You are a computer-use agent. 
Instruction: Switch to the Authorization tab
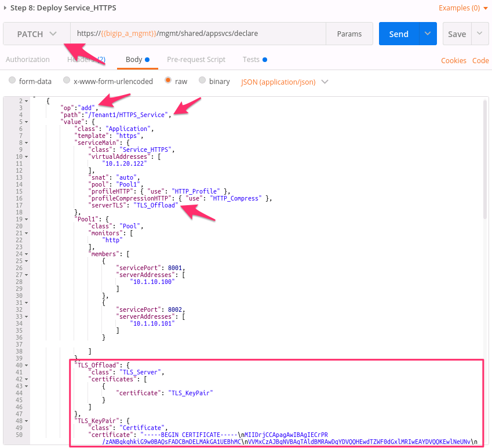coord(28,60)
